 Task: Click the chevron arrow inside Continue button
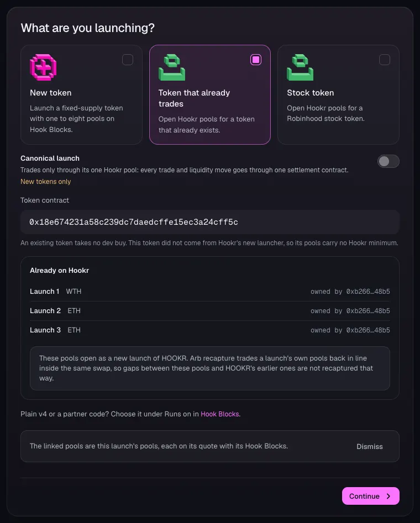click(x=389, y=496)
